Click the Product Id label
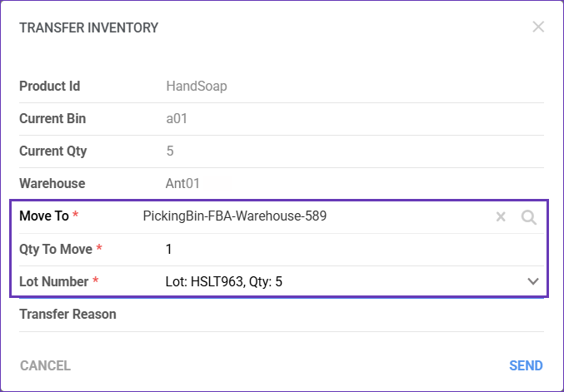The width and height of the screenshot is (564, 392). [x=49, y=86]
